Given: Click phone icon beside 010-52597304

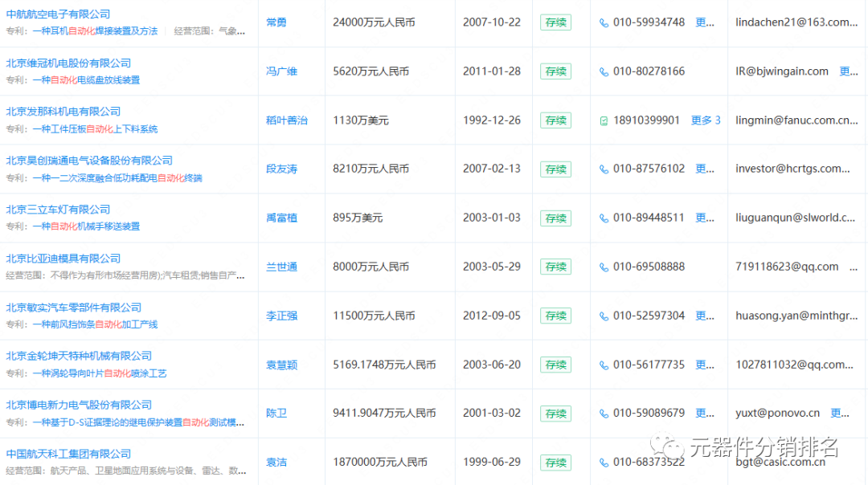Looking at the screenshot, I should coord(604,316).
